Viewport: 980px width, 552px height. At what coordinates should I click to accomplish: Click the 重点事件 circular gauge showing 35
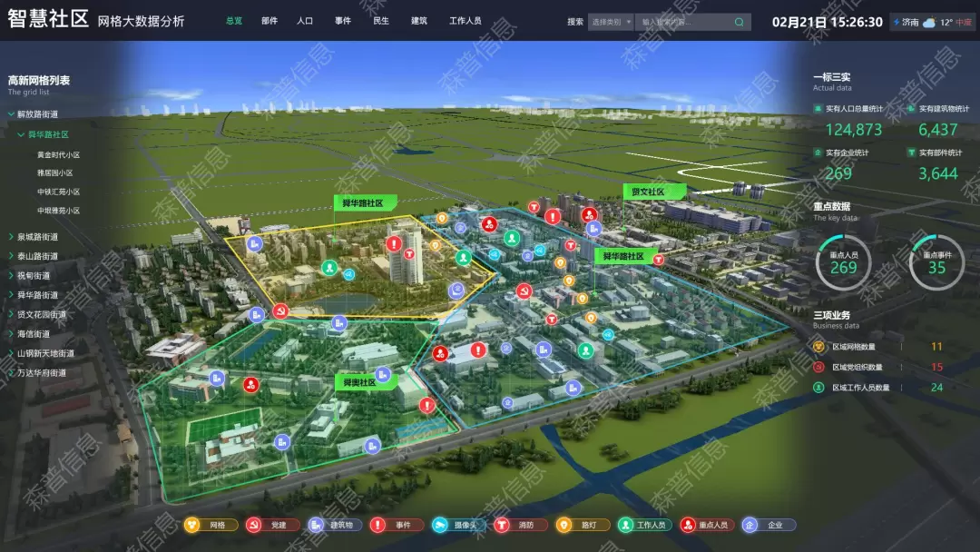tap(936, 262)
